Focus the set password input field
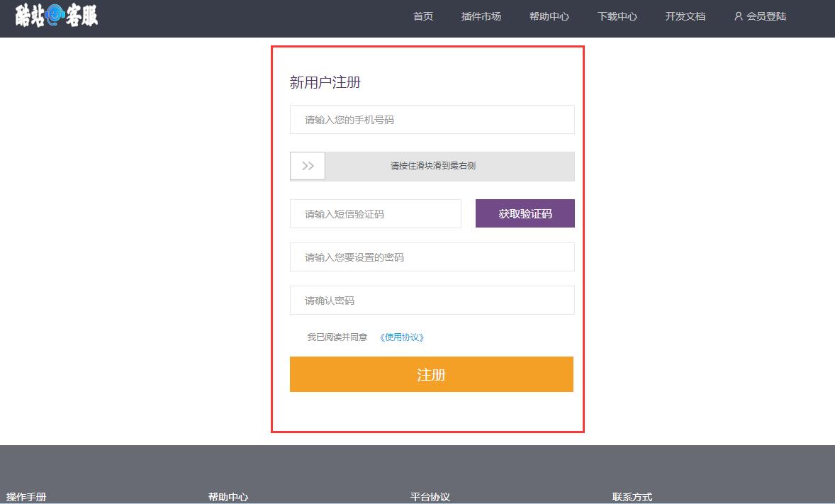Screen dimensions: 835x504 (432, 257)
